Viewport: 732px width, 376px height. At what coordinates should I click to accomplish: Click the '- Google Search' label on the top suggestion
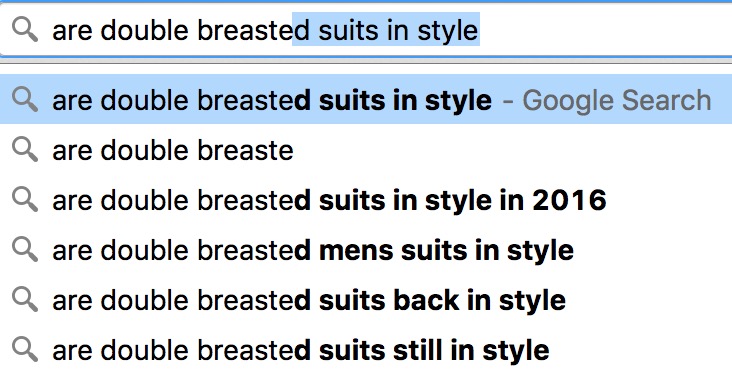point(607,100)
